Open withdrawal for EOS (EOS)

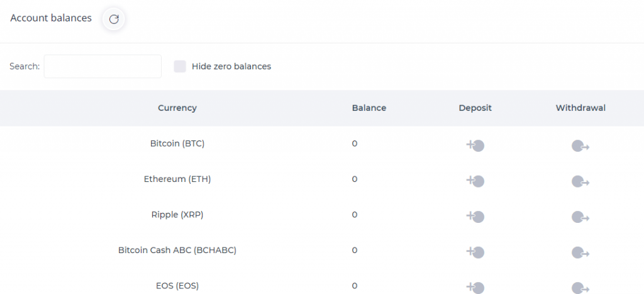[580, 288]
